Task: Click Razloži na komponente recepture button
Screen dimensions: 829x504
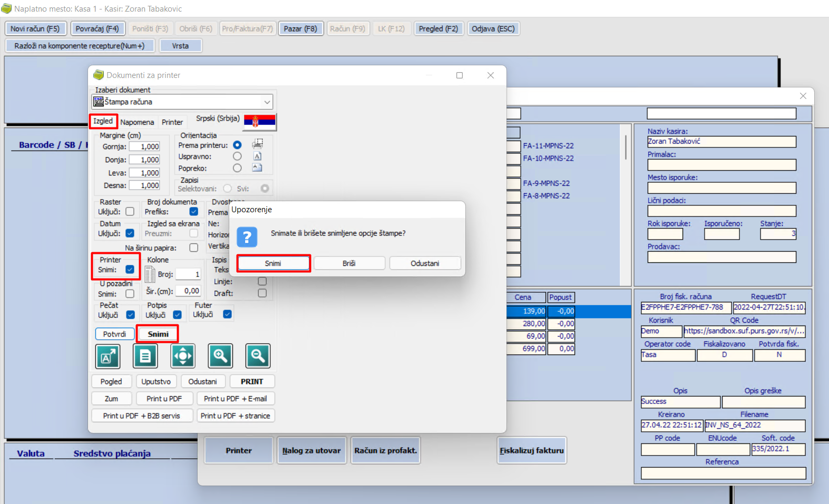Action: [80, 46]
